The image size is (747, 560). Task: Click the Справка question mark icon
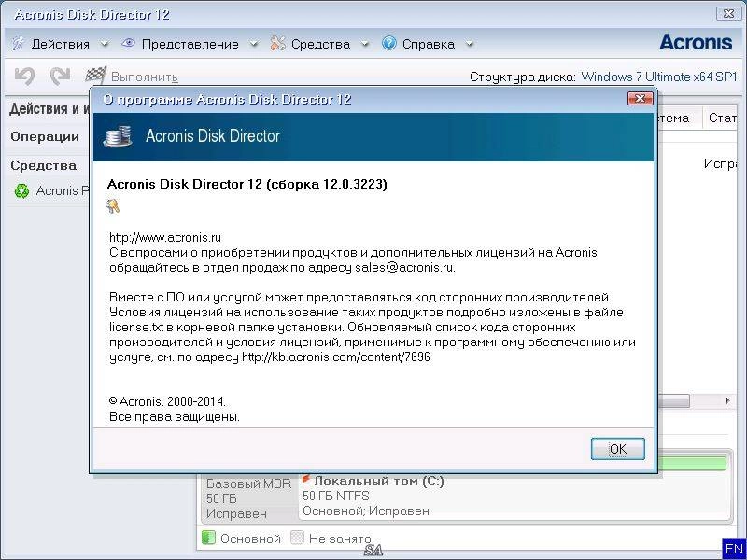point(388,43)
